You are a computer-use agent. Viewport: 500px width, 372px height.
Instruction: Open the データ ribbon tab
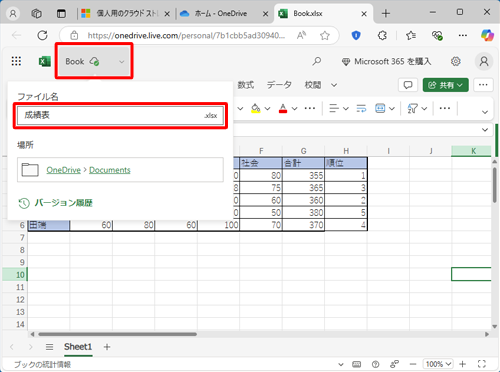[279, 85]
